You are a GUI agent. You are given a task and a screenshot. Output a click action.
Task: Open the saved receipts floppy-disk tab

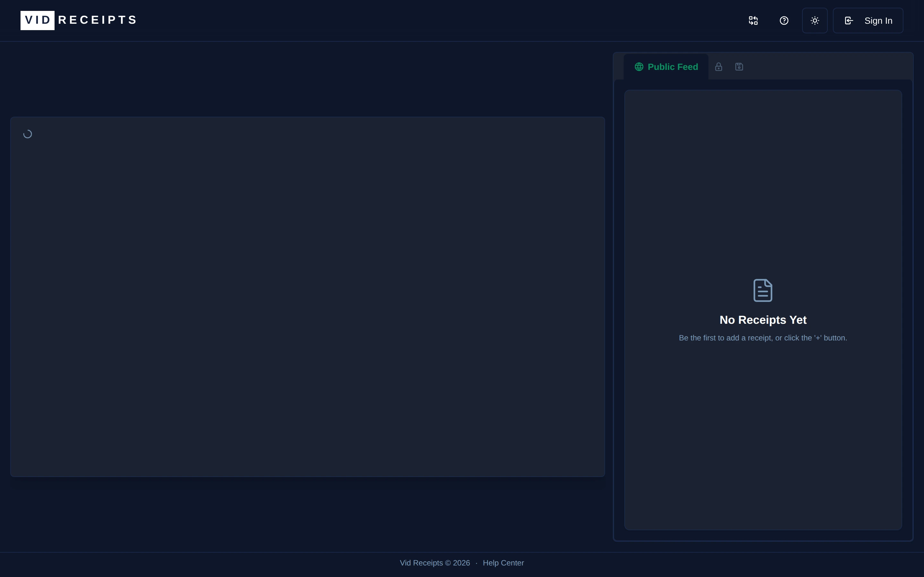[739, 66]
